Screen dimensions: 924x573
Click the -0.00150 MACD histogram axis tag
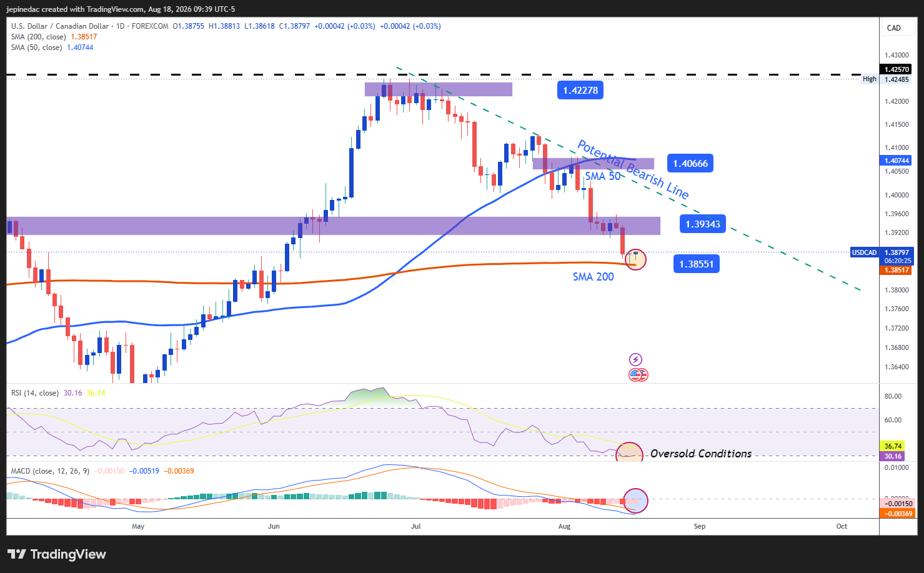[896, 504]
